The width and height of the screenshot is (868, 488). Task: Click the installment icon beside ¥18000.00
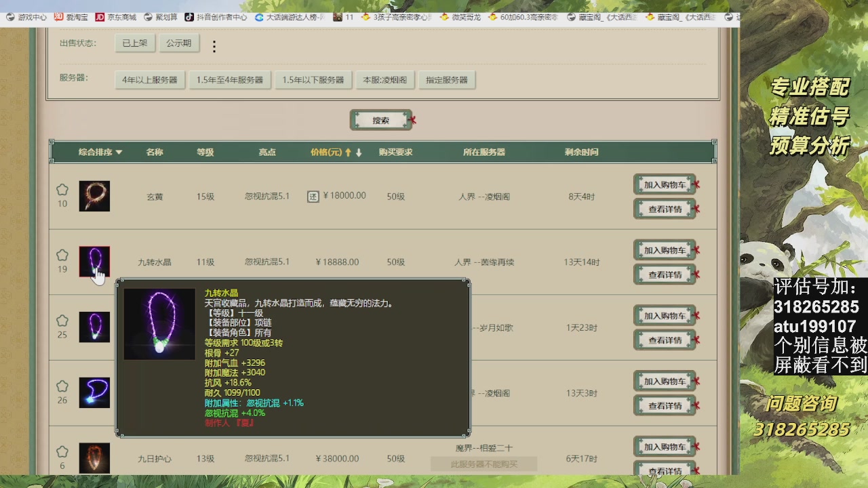pos(313,197)
